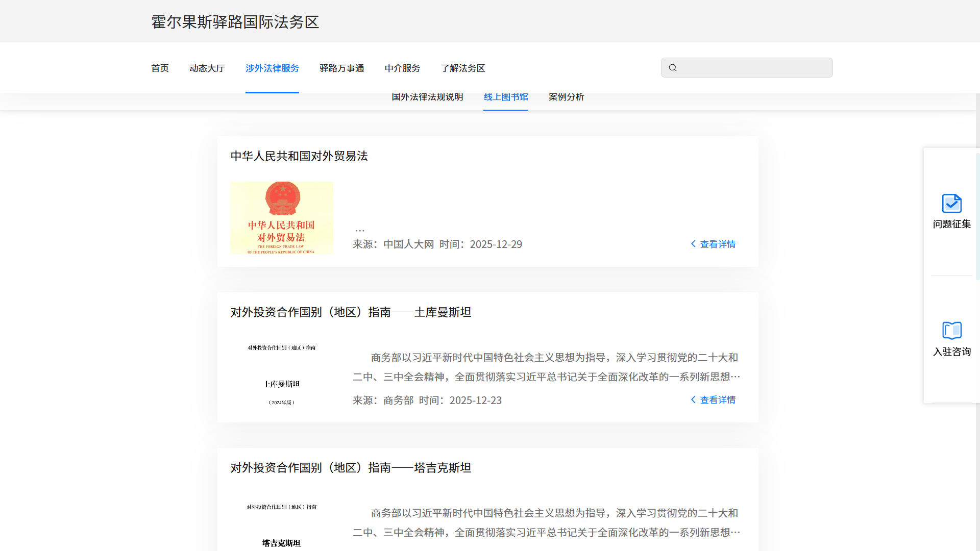Open the 中介服务 navigation item

click(x=402, y=68)
